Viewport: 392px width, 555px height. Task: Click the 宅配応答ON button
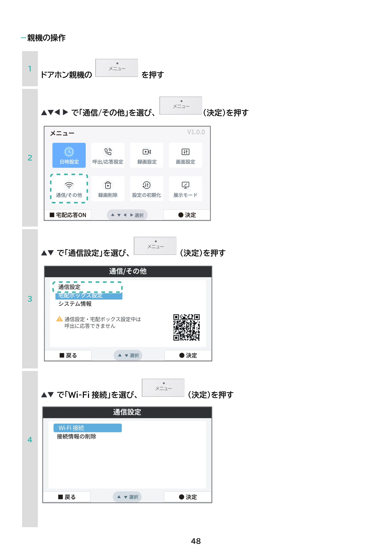(x=68, y=215)
